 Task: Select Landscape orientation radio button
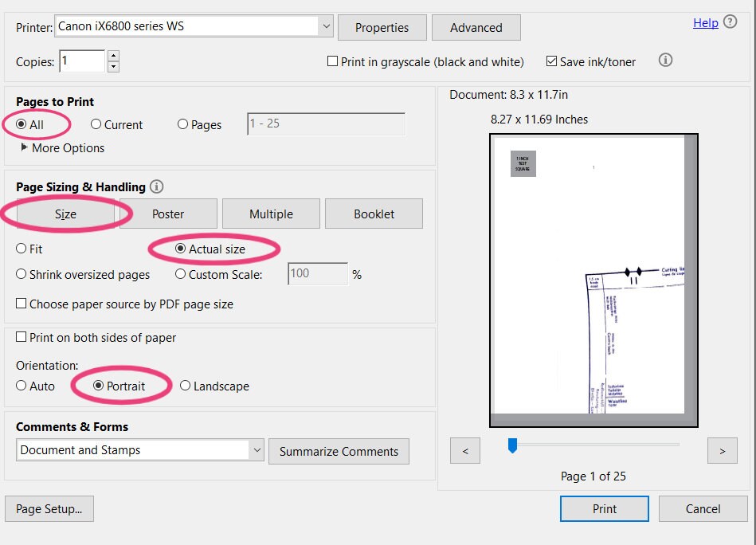pyautogui.click(x=185, y=386)
